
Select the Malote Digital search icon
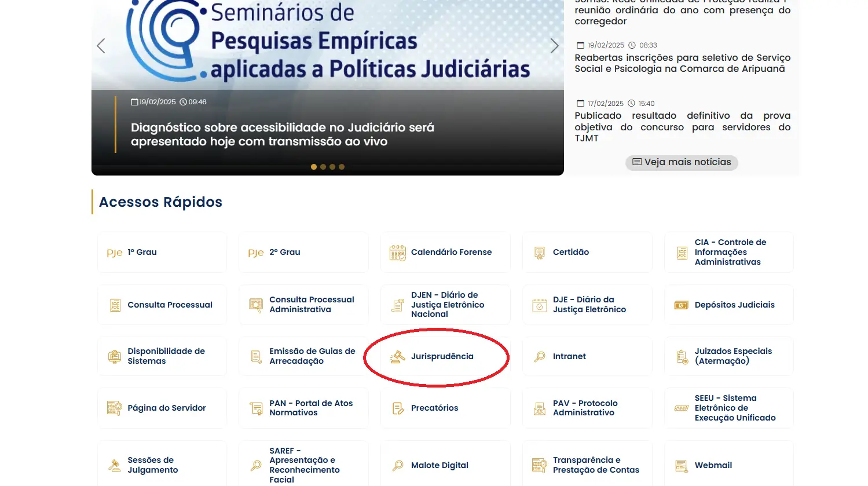click(397, 465)
